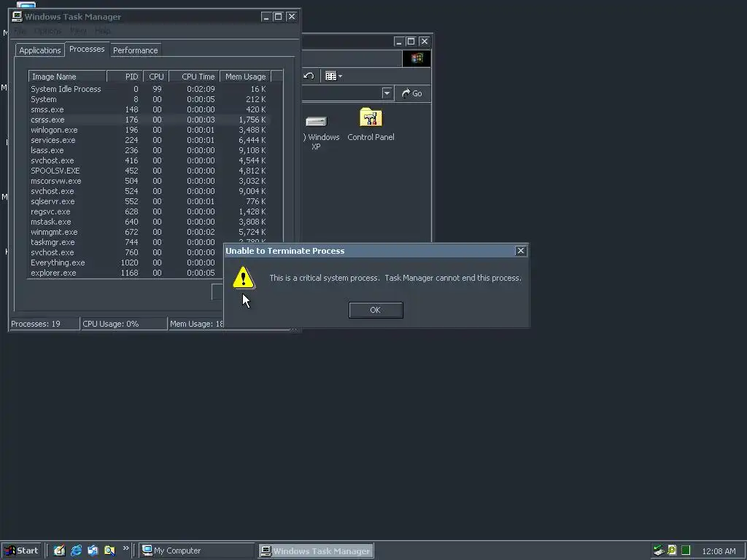747x560 pixels.
Task: Launch Internet Explorer from Quick Launch
Action: pos(76,551)
